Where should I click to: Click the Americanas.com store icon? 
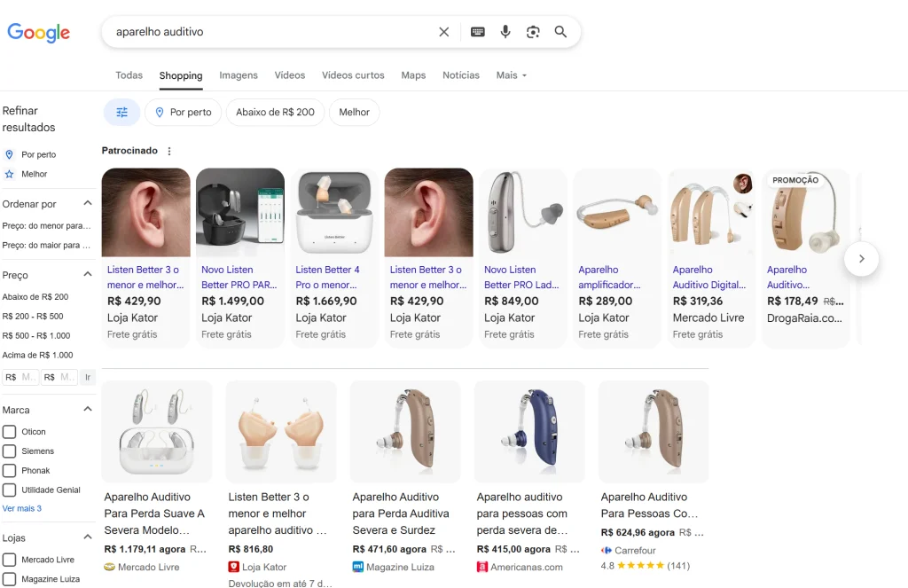coord(481,567)
